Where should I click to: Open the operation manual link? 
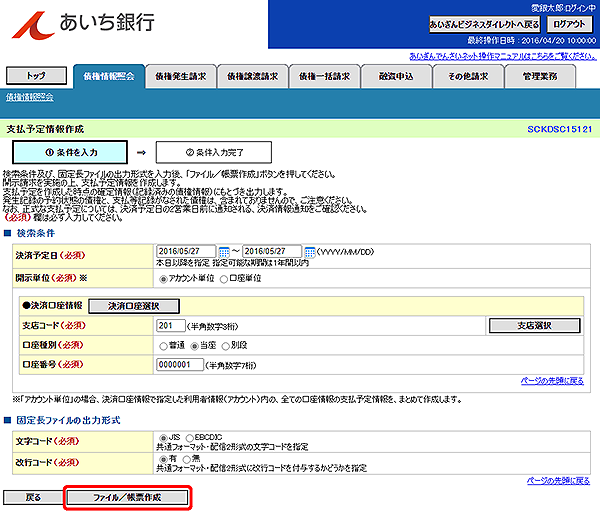(x=503, y=56)
